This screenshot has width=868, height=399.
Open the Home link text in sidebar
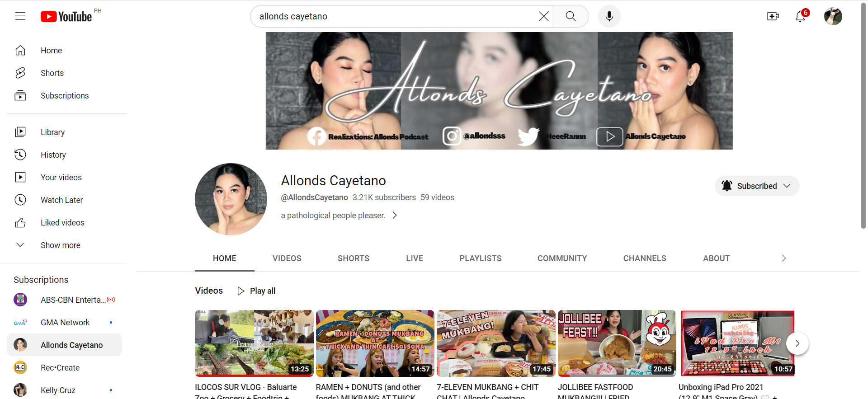coord(52,51)
